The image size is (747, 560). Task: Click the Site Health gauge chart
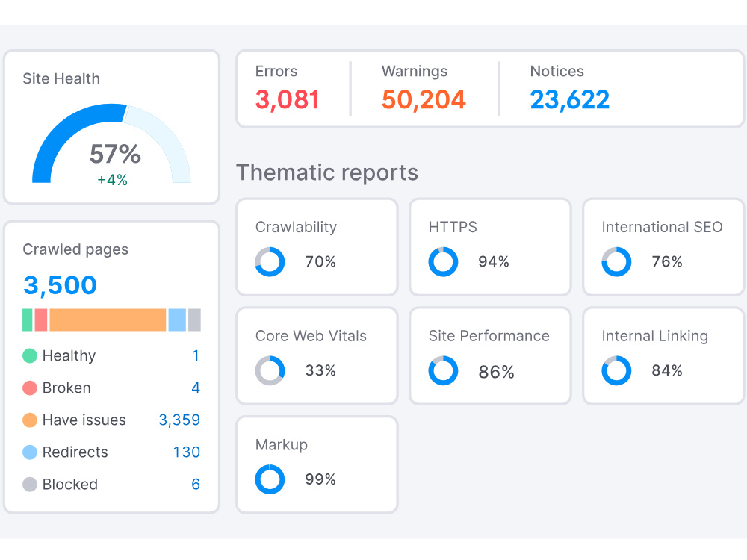coord(111,143)
